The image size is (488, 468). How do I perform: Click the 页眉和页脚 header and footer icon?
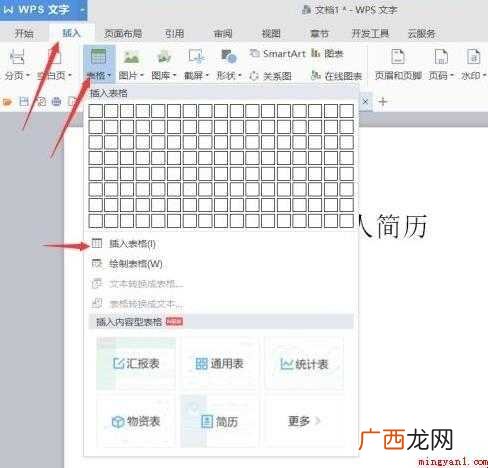(398, 57)
